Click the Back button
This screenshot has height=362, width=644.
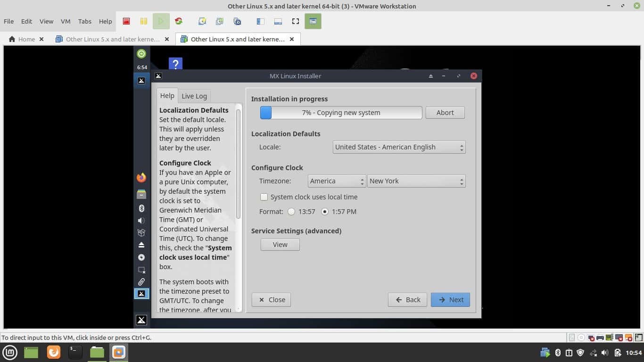coord(407,300)
